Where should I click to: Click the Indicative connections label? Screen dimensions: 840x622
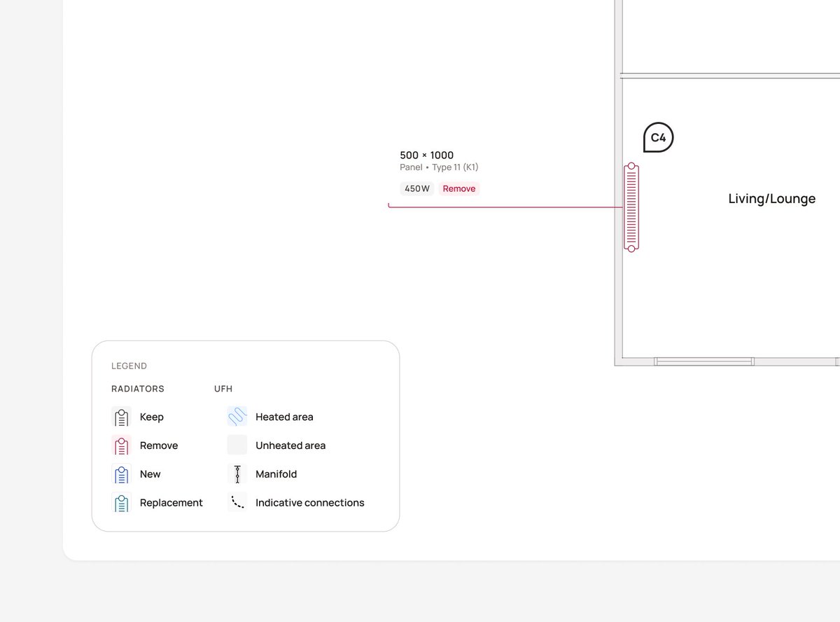pos(310,503)
